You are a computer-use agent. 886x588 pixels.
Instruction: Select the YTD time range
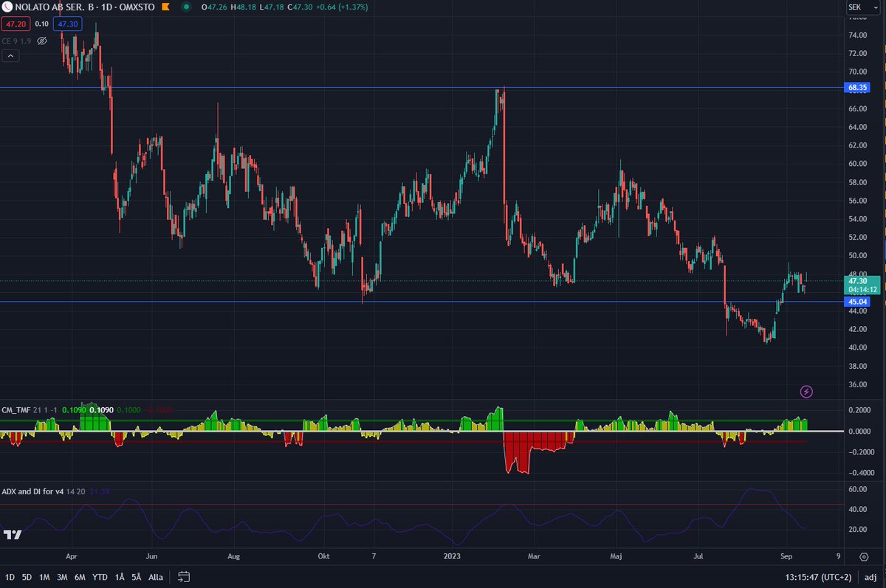[x=101, y=576]
